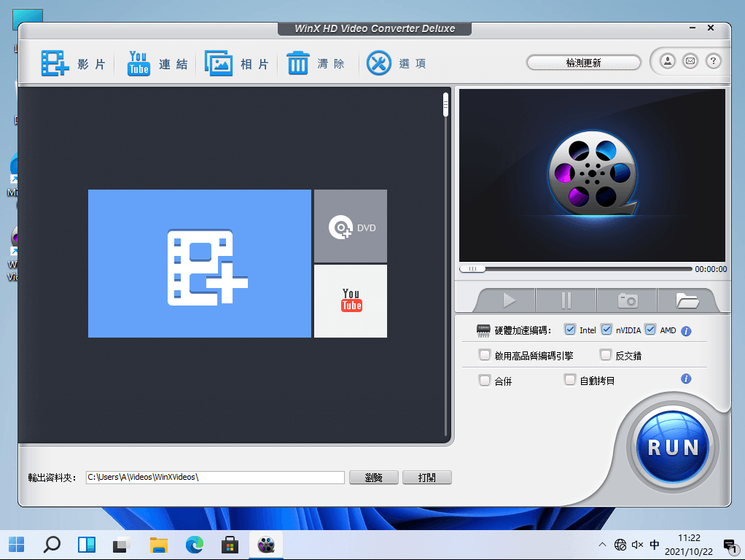Viewport: 745px width, 560px height.
Task: Open the YouTube URL toolbar icon
Action: coord(139,63)
